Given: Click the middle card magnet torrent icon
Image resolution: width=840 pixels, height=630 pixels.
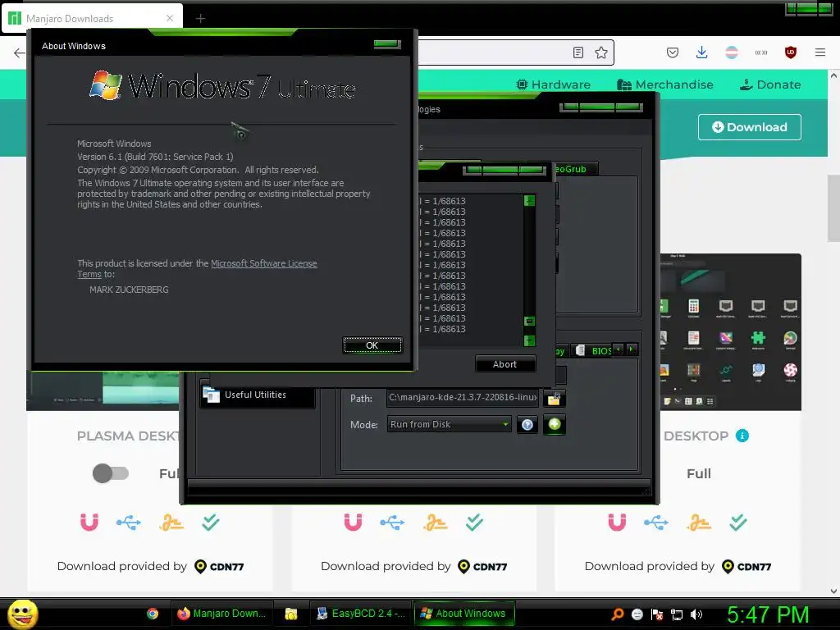Looking at the screenshot, I should coord(353,522).
